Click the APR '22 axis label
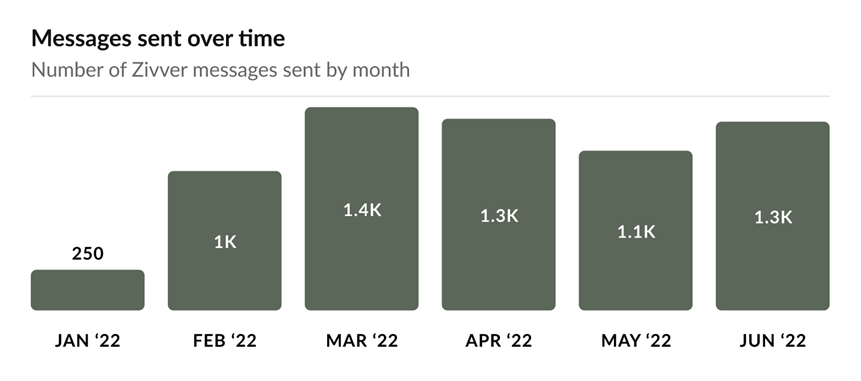 tap(499, 341)
